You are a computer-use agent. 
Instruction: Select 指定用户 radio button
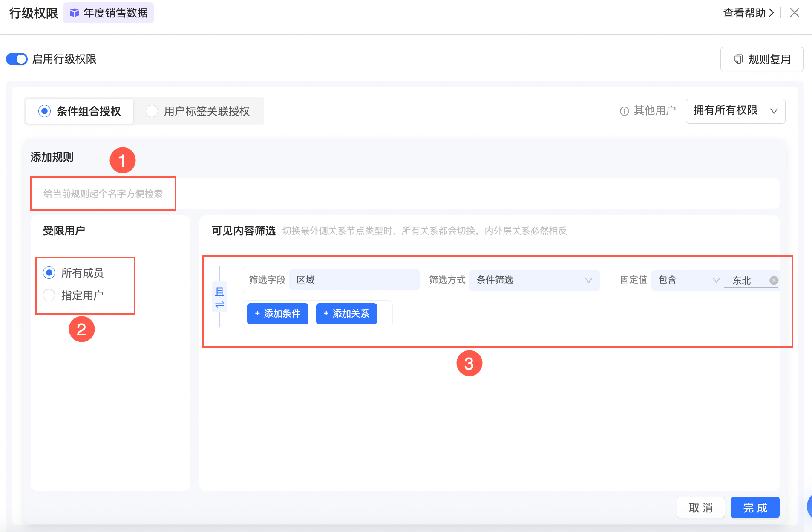(49, 295)
